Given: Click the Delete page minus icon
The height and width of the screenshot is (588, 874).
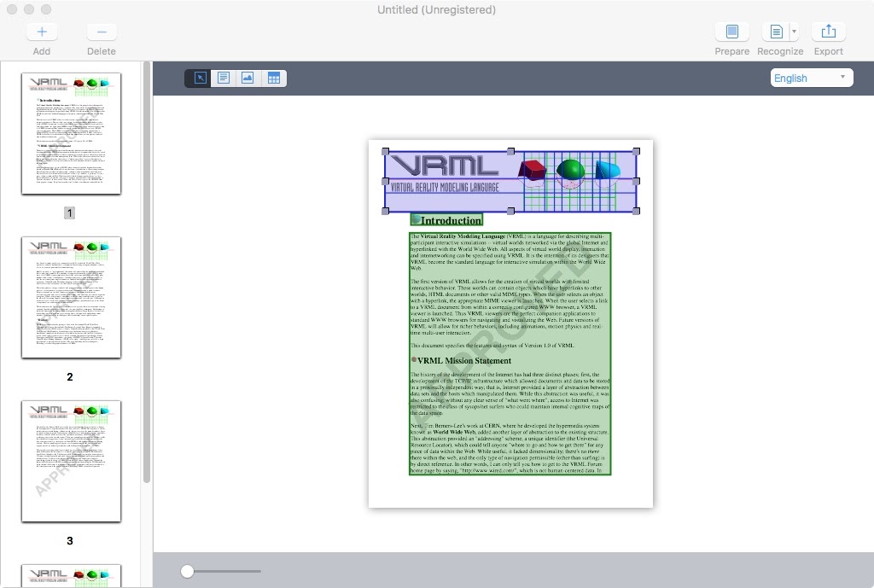Looking at the screenshot, I should click(x=102, y=32).
